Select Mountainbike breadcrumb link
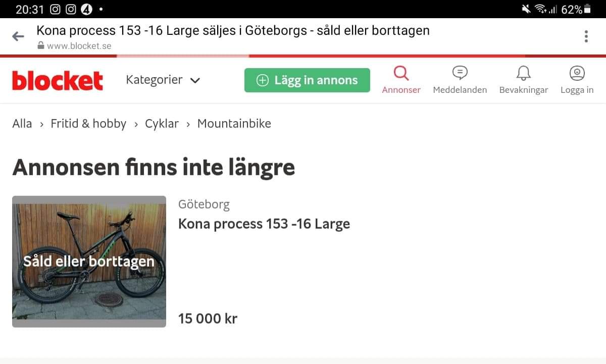 pyautogui.click(x=234, y=124)
